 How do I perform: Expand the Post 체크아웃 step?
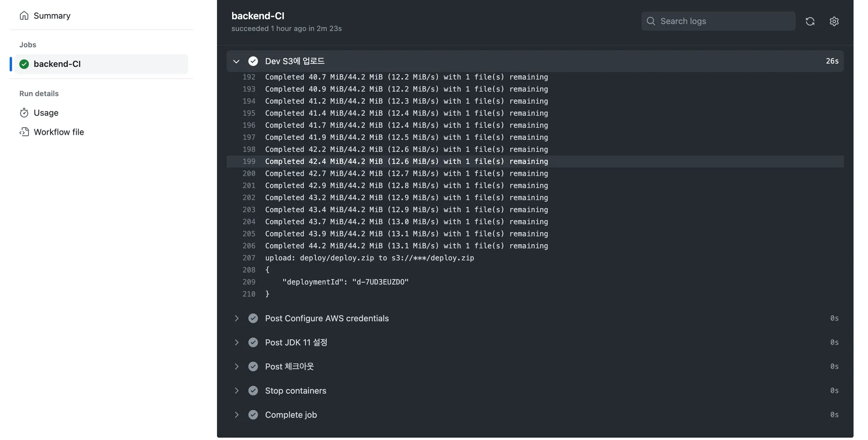click(236, 366)
